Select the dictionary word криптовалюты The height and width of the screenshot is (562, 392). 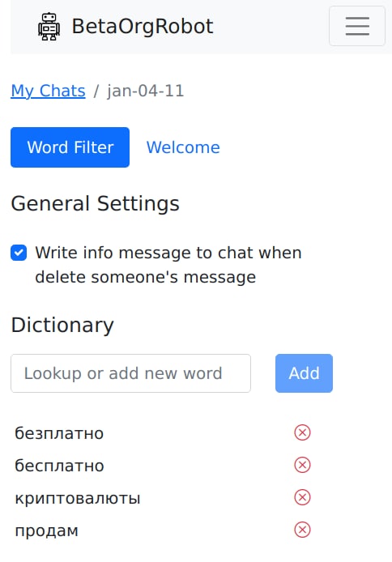click(78, 498)
